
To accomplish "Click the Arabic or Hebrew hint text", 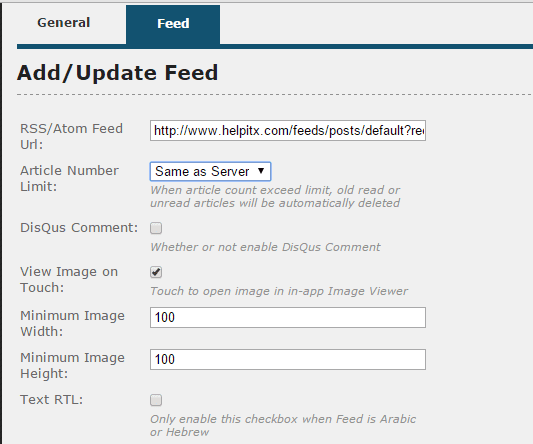I will click(283, 425).
